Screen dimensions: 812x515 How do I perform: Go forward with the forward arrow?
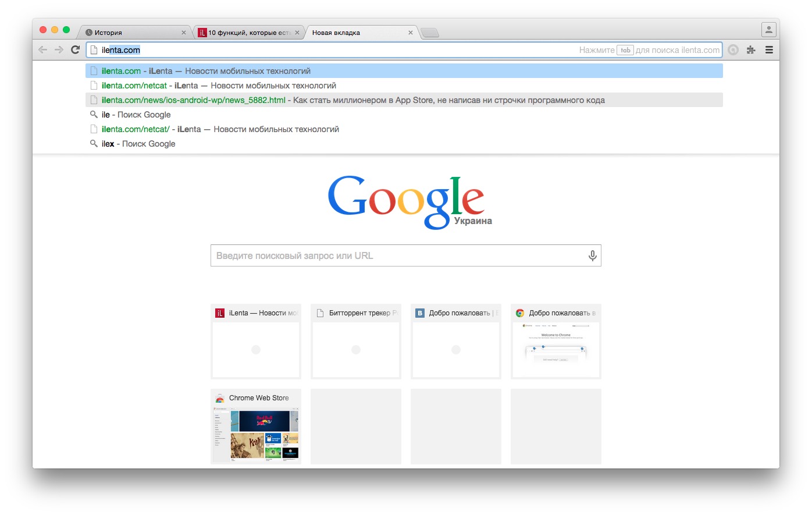coord(59,50)
